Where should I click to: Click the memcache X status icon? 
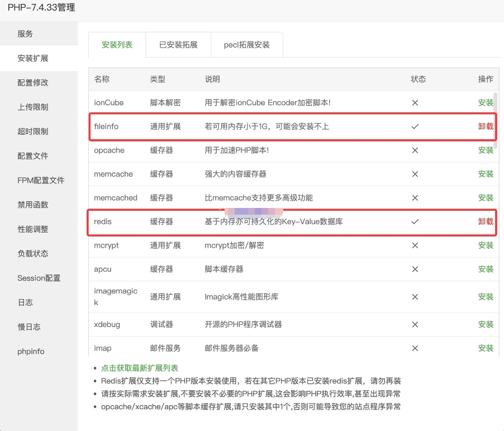coord(415,174)
